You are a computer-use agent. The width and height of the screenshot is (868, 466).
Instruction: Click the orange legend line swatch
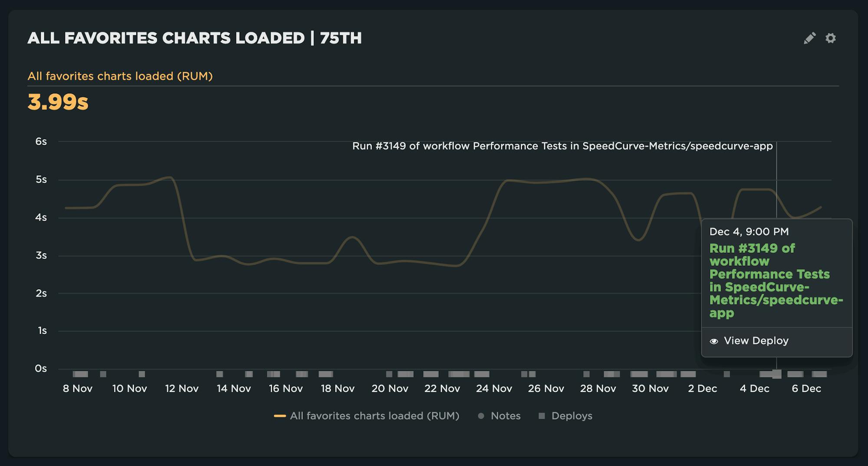coord(280,416)
